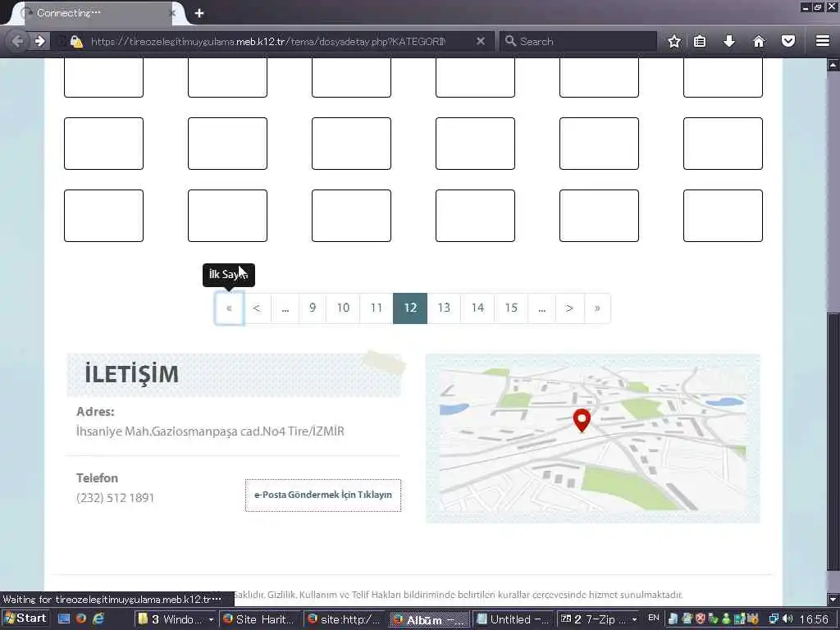Click the scrollbar down arrow
The width and height of the screenshot is (840, 630).
[833, 600]
